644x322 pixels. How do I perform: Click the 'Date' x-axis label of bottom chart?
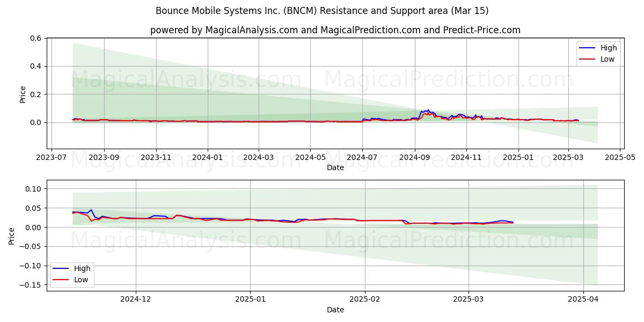pyautogui.click(x=335, y=310)
